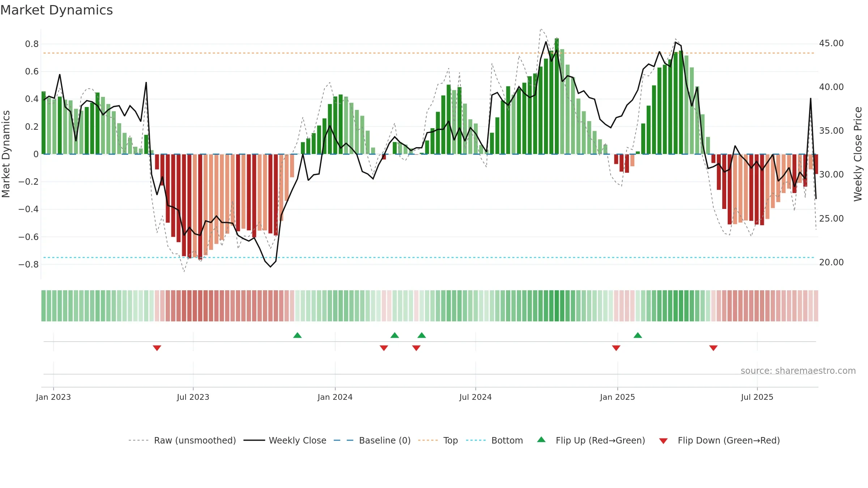Click the 35.00 price axis tick
Viewport: 868px width, 488px height.
coord(831,131)
